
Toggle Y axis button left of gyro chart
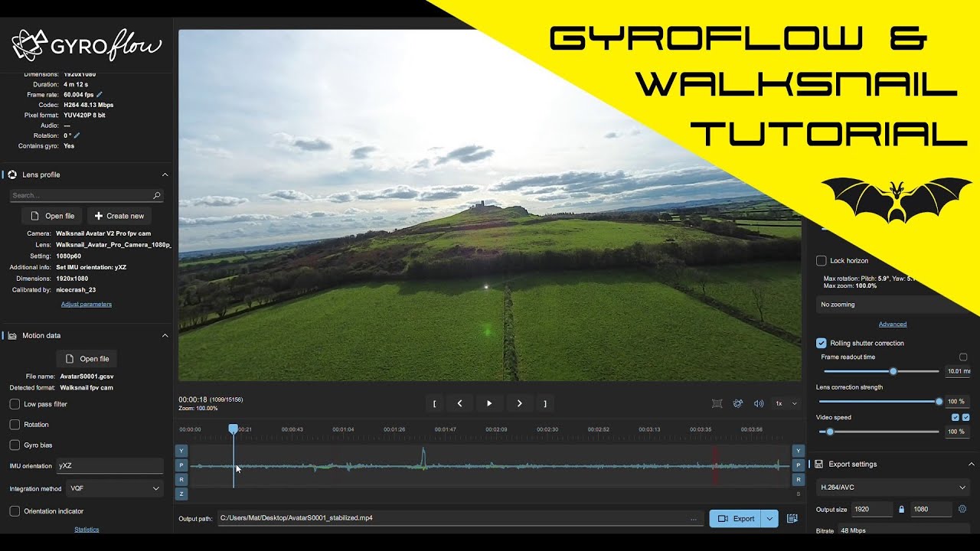[x=181, y=451]
